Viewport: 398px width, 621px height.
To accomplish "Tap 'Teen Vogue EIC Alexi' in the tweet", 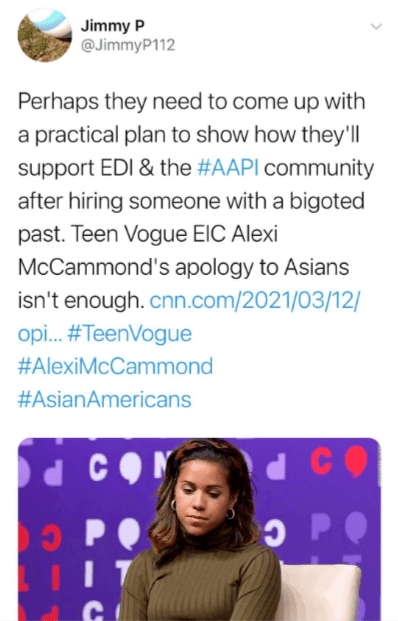I will click(174, 234).
